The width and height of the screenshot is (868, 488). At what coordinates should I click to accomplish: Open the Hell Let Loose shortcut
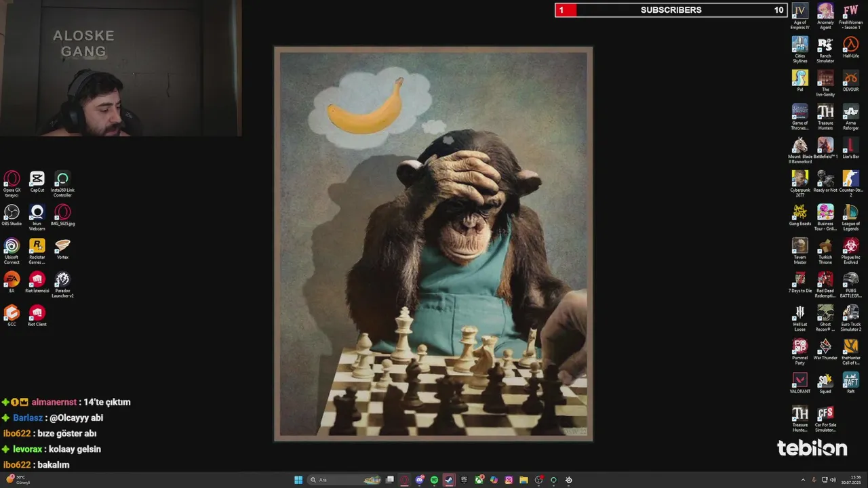(800, 318)
